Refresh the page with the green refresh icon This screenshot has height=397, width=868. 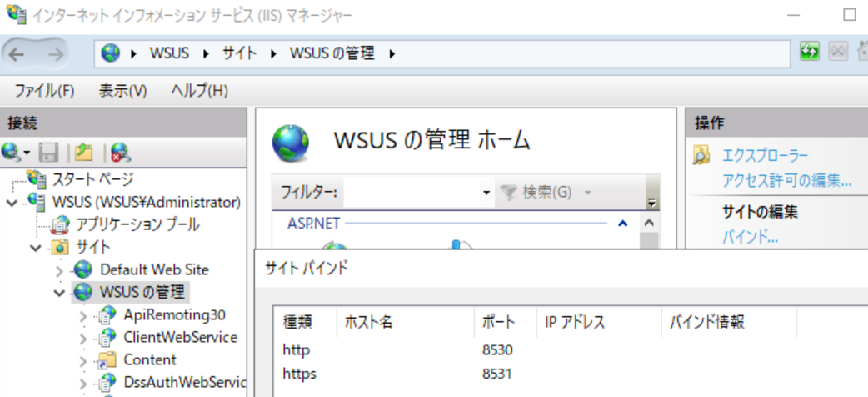point(810,52)
